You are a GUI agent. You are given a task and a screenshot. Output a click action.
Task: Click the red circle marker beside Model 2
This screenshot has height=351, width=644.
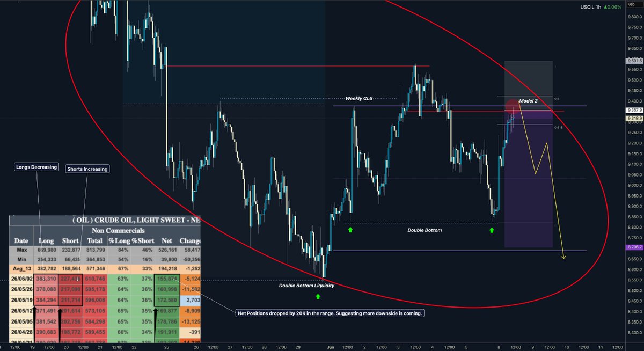(512, 106)
